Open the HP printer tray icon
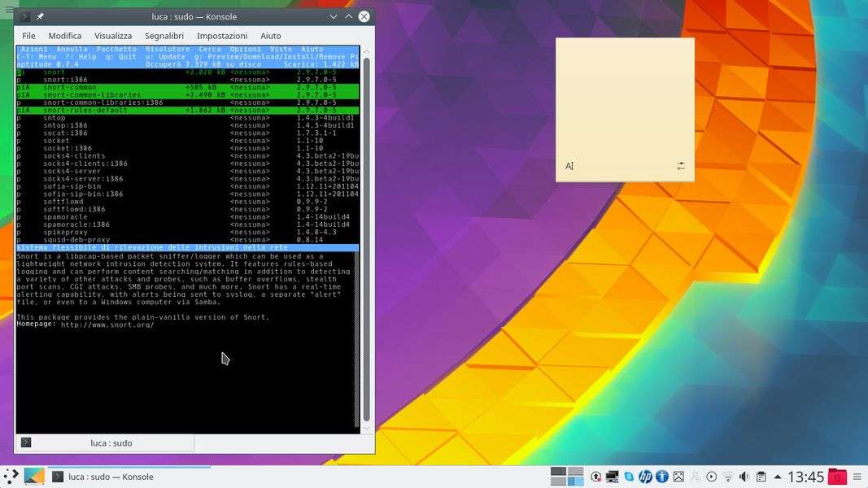868x488 pixels. point(645,477)
